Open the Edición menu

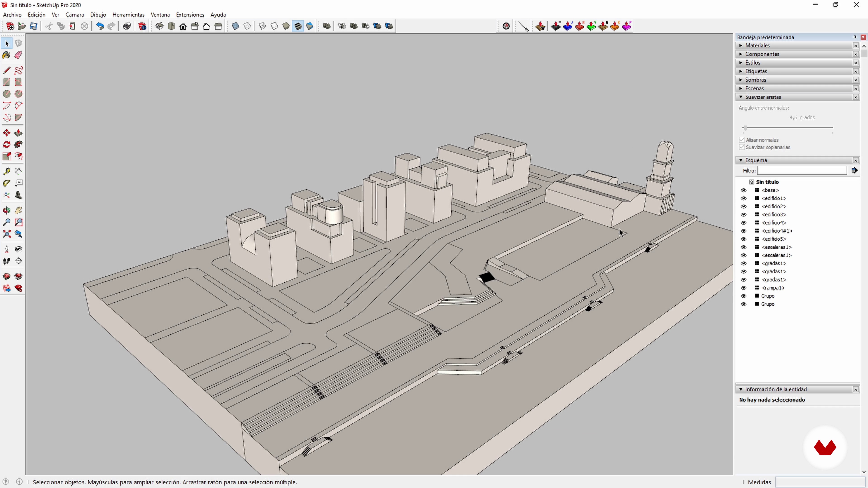click(x=36, y=15)
